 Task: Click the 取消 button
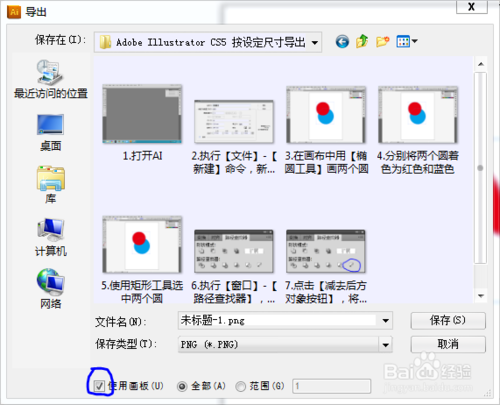[448, 344]
